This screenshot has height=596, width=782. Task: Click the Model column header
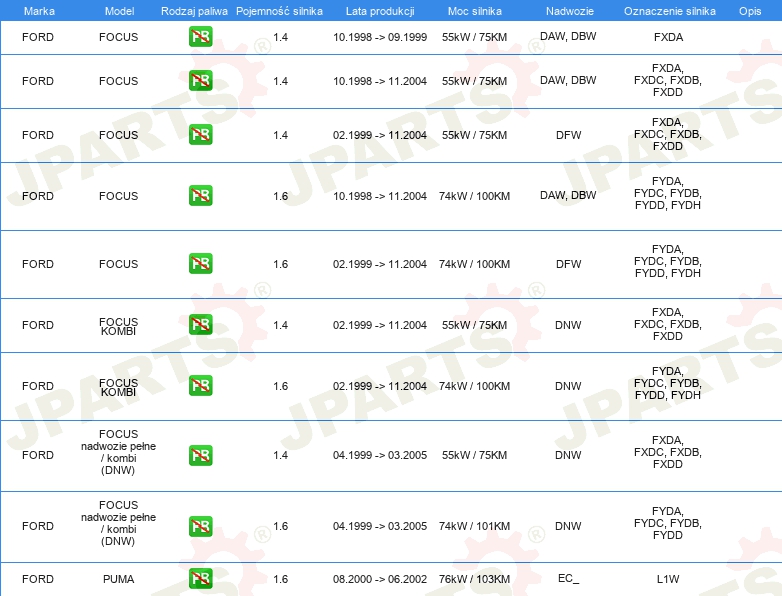(119, 11)
